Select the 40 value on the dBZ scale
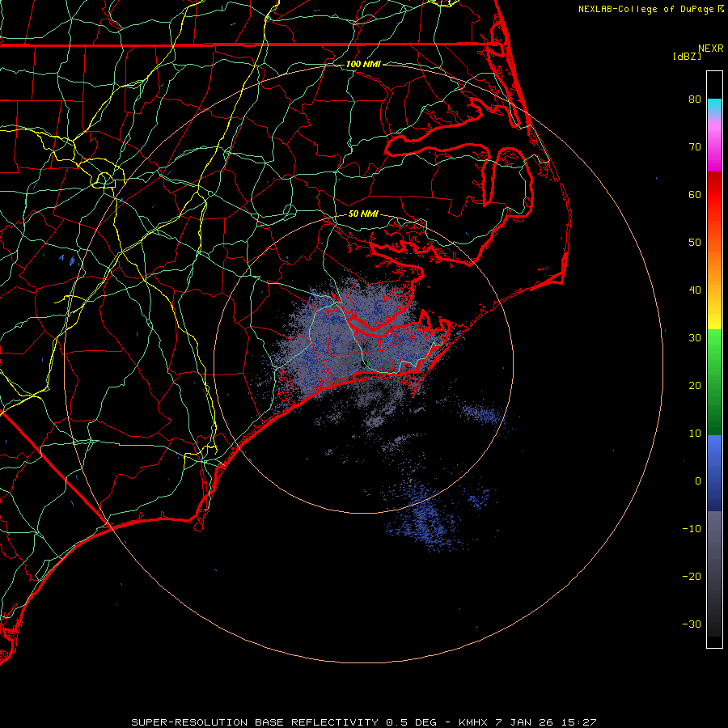 695,290
